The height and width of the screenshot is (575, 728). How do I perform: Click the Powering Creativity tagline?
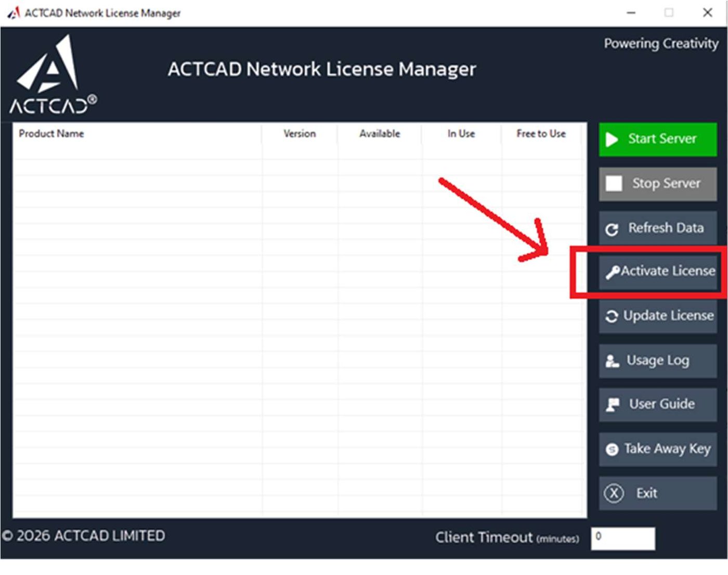[x=661, y=44]
